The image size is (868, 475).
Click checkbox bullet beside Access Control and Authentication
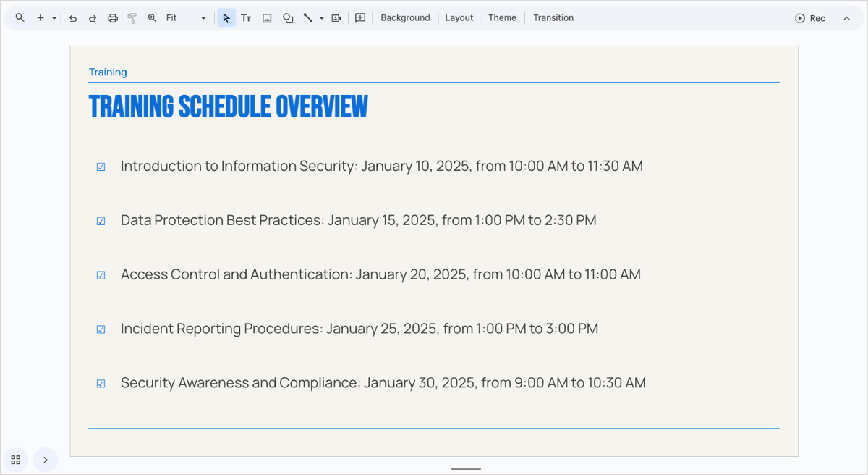click(101, 276)
